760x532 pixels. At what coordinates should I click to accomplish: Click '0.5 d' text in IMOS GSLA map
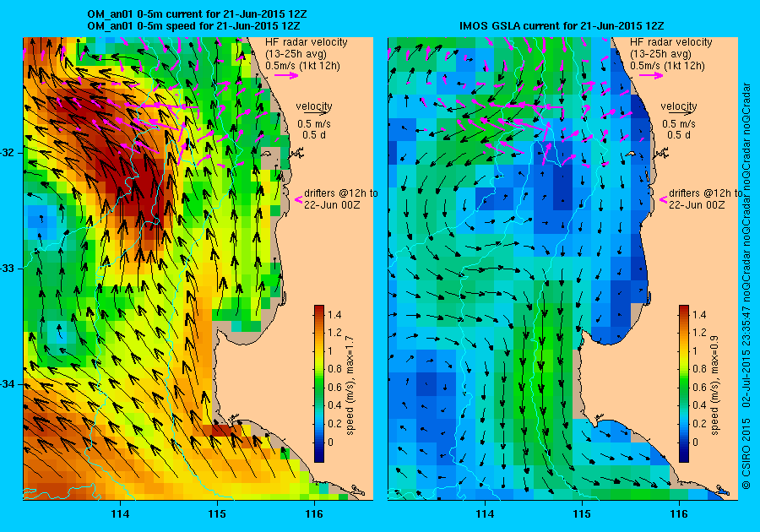pos(679,135)
